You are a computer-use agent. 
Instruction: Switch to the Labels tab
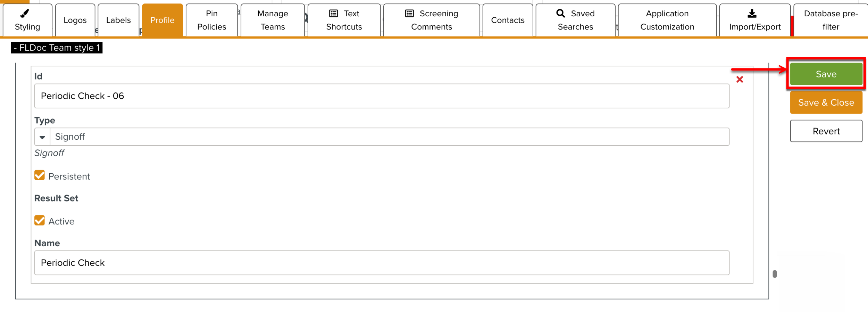[x=118, y=20]
